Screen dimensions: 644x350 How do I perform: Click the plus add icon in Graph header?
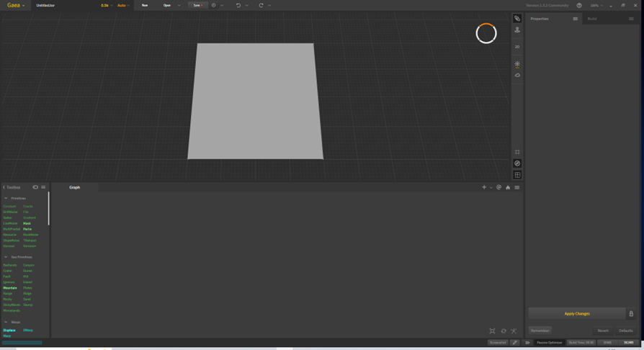coord(484,187)
